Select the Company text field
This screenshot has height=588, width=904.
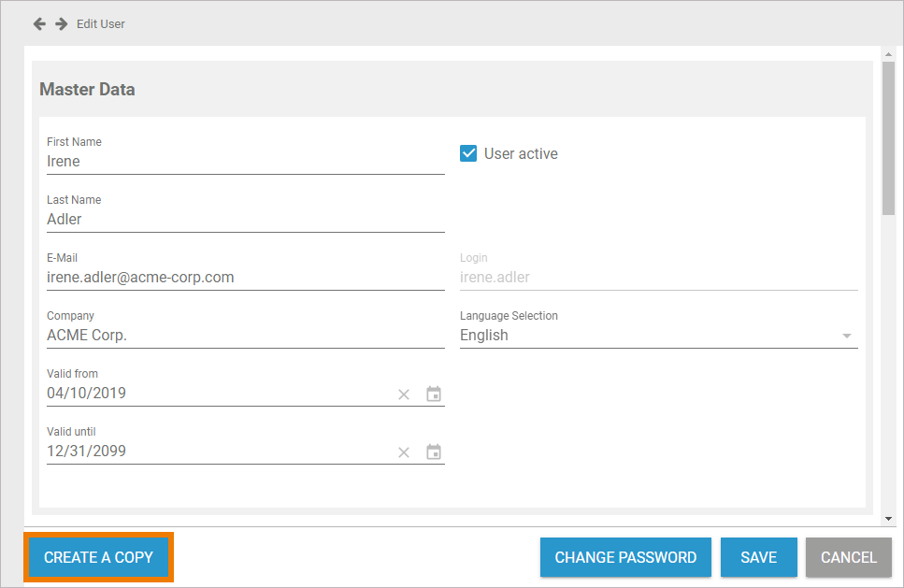[245, 336]
